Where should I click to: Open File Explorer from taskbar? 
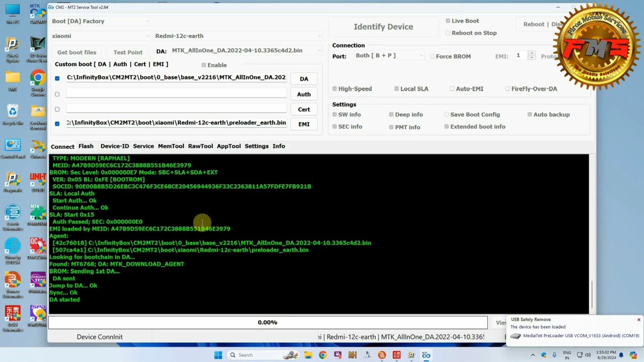click(307, 355)
